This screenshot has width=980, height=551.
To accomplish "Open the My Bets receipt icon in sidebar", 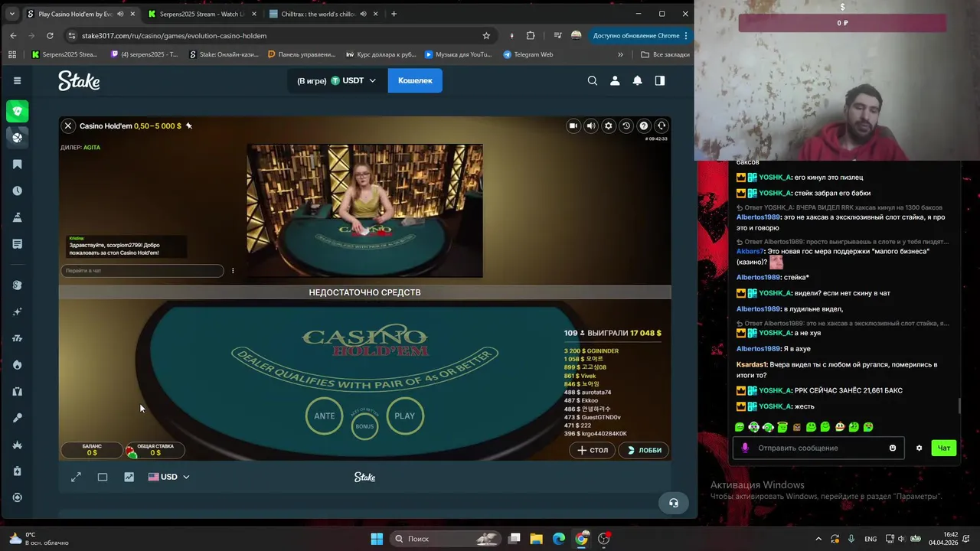I will pyautogui.click(x=17, y=243).
